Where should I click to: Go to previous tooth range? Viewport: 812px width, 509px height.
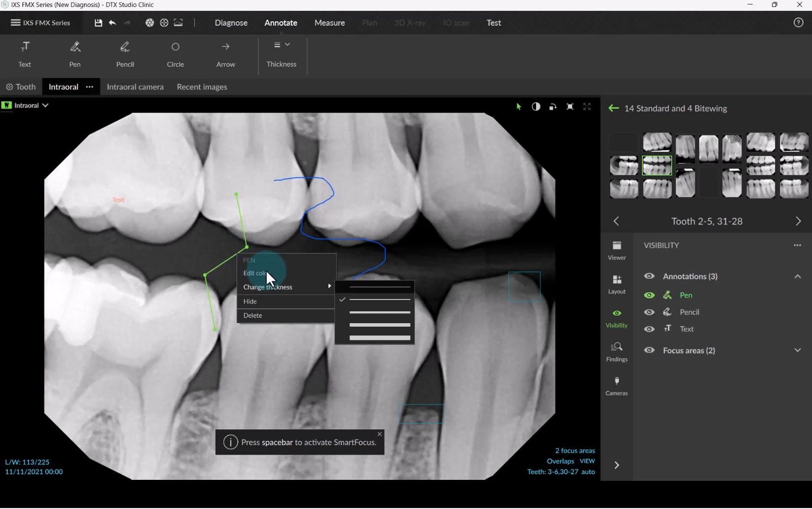(616, 221)
